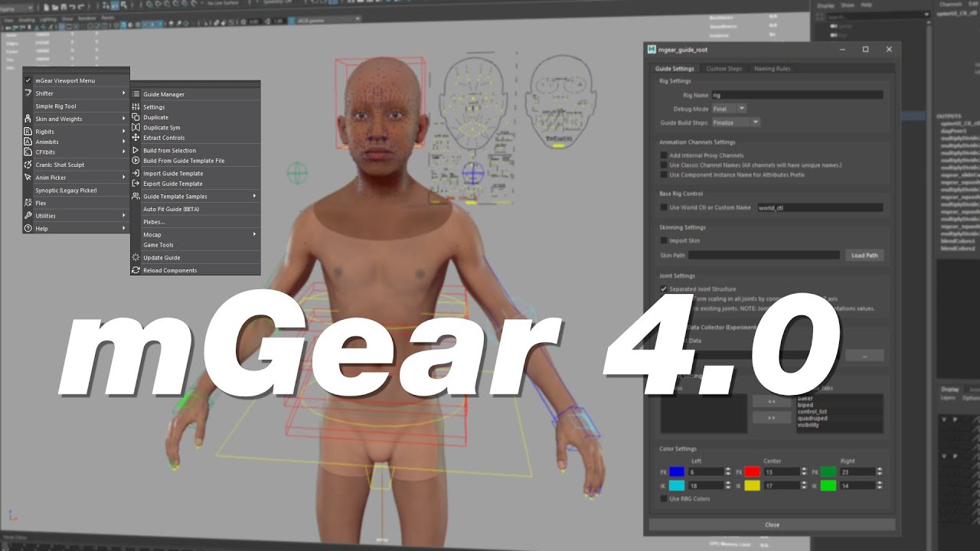This screenshot has height=551, width=980.
Task: Click the CFXbits icon in the menu
Action: pyautogui.click(x=28, y=152)
